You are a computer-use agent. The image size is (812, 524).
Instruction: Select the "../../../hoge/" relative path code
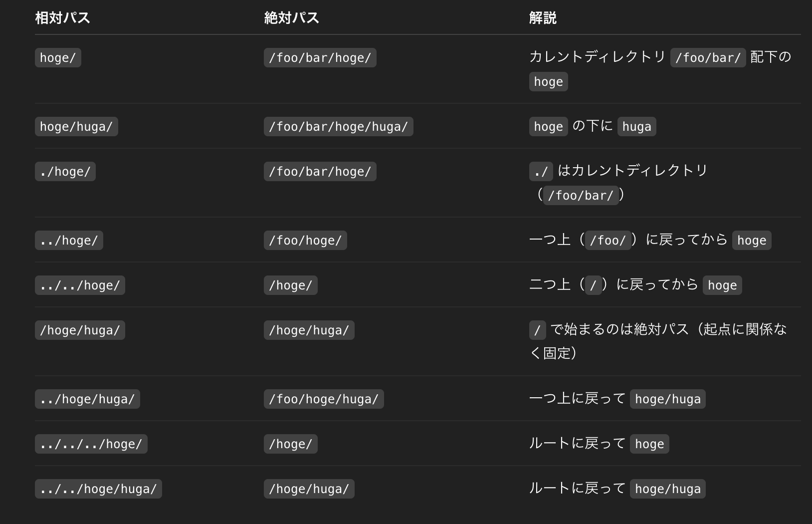click(91, 444)
